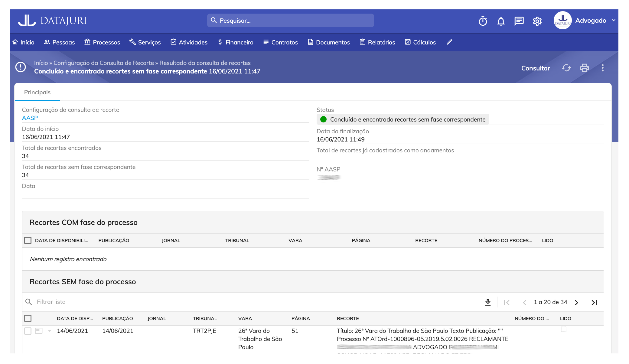Switch to the Principais tab

tap(37, 92)
